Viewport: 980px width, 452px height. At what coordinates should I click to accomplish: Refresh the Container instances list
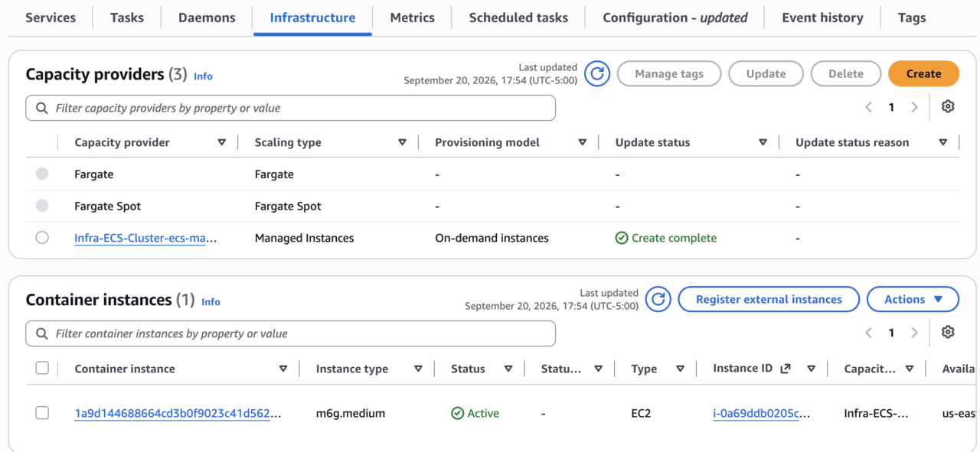coord(658,299)
